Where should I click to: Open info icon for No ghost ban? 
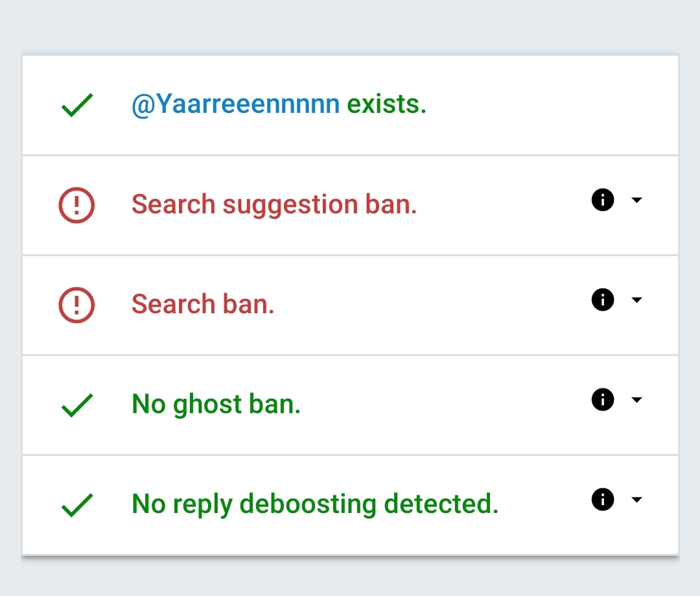point(603,399)
